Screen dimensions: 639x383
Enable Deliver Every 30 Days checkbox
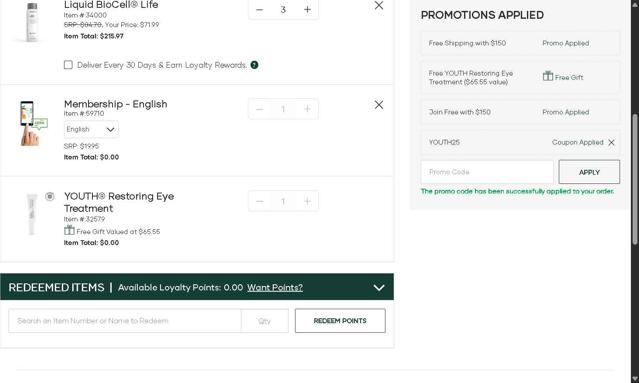point(68,65)
